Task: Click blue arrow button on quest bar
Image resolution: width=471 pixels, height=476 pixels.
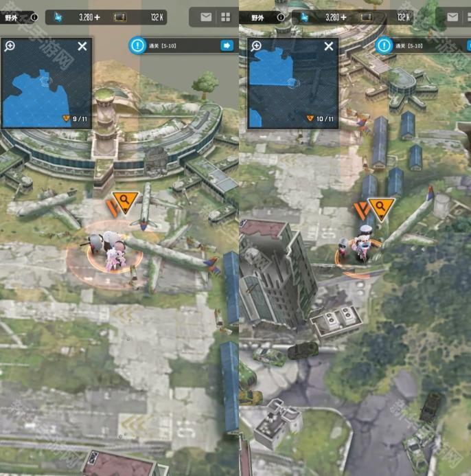Action: point(227,46)
